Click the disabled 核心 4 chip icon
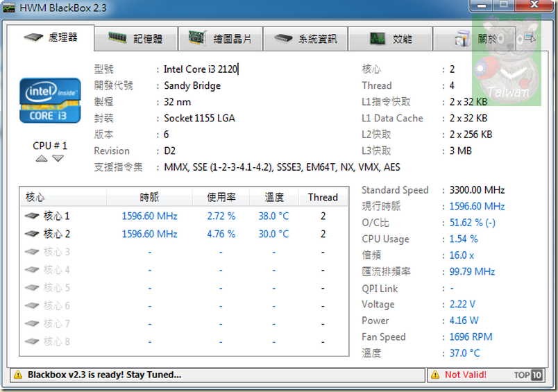The image size is (558, 392). point(32,270)
